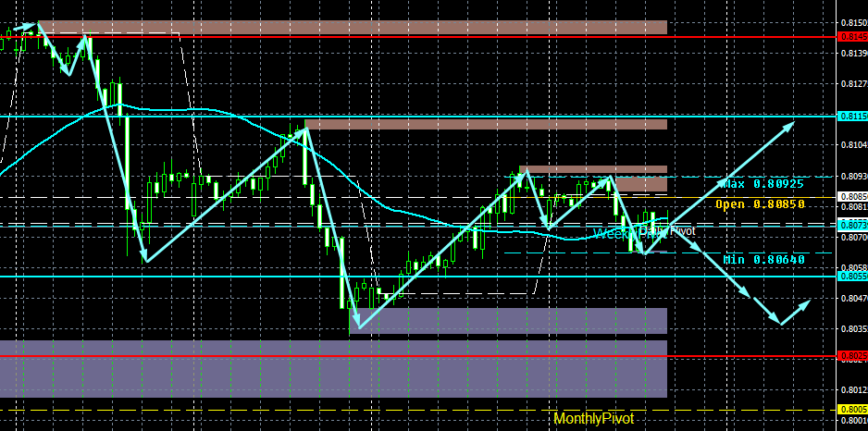Select the cyan 0.8115 price tag
Screen dimensions: 868x431
click(853, 117)
